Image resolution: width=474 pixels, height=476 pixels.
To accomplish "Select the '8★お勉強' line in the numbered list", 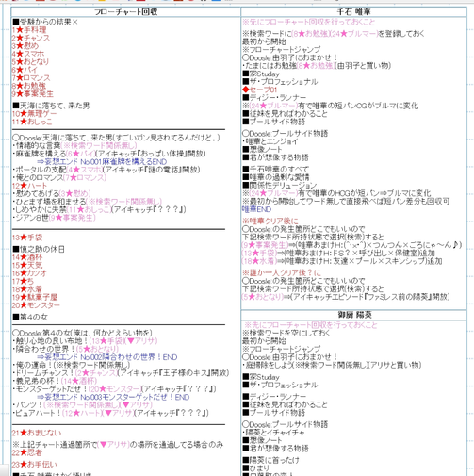I will [29, 86].
